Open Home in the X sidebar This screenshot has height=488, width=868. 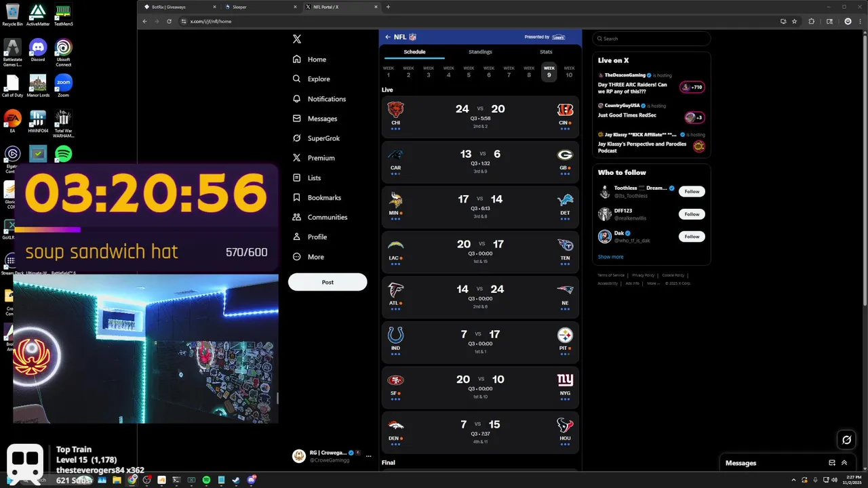coord(309,59)
